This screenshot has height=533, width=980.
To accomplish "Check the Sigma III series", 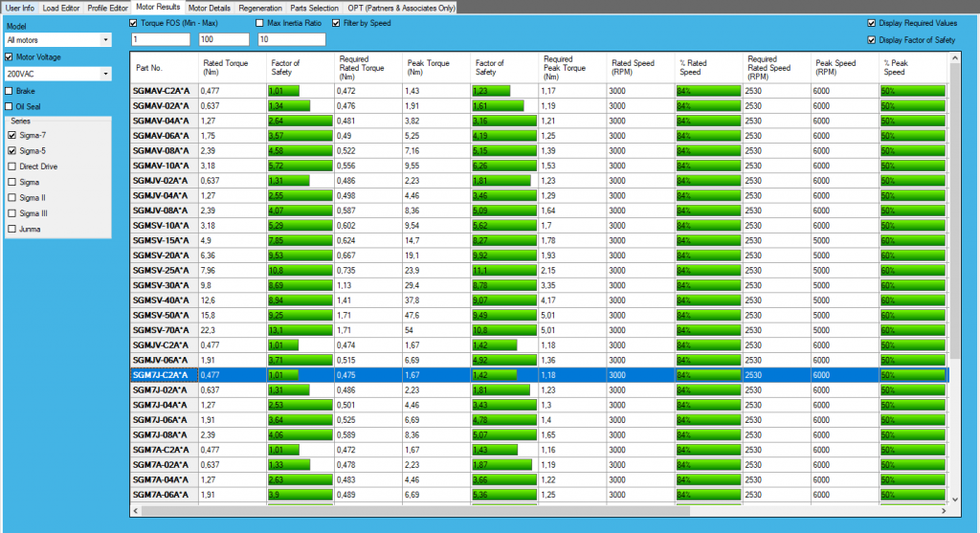I will [11, 213].
